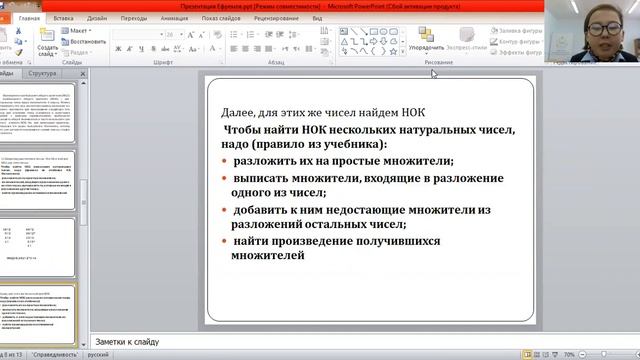Select the right block arrow shape
The height and width of the screenshot is (360, 640).
click(373, 42)
